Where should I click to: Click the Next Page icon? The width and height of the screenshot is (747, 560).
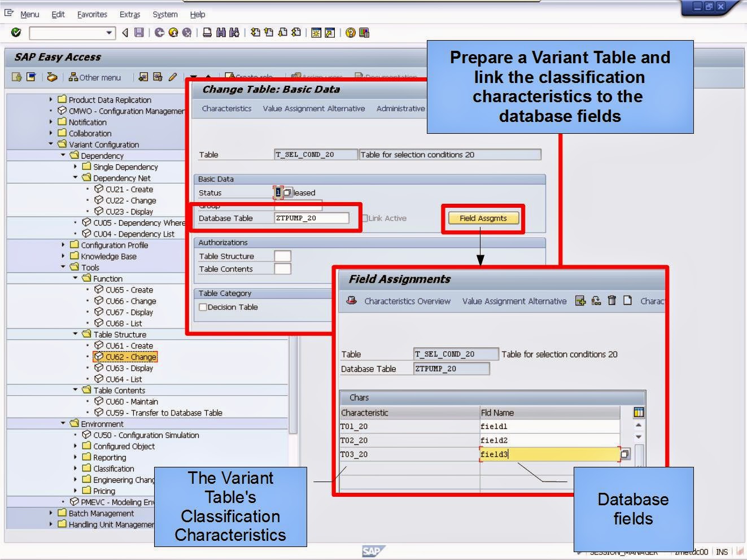click(x=282, y=33)
